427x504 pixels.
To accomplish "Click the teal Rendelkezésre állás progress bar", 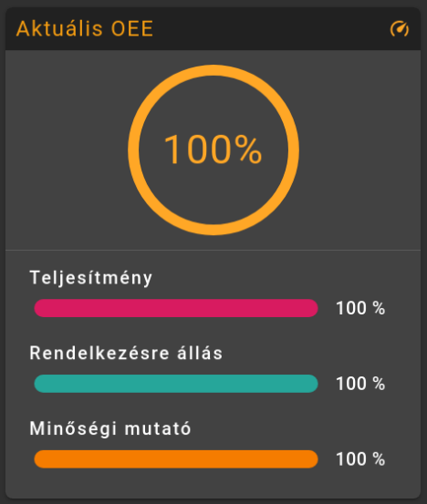I will point(176,384).
